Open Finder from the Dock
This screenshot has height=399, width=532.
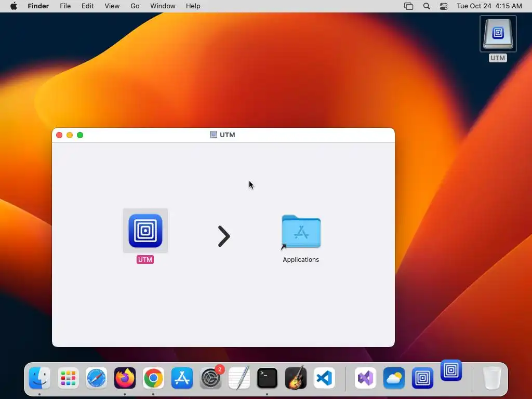[39, 378]
